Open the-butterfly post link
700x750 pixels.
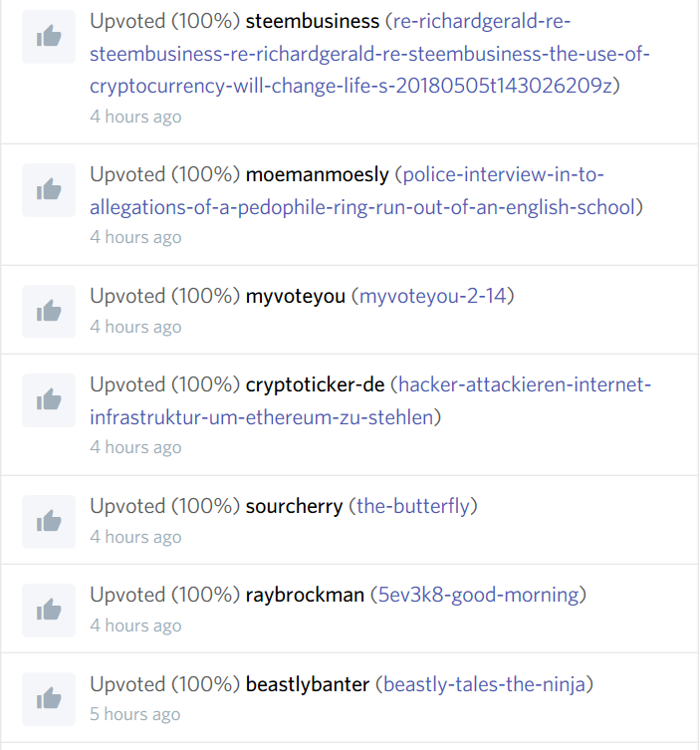coord(412,506)
